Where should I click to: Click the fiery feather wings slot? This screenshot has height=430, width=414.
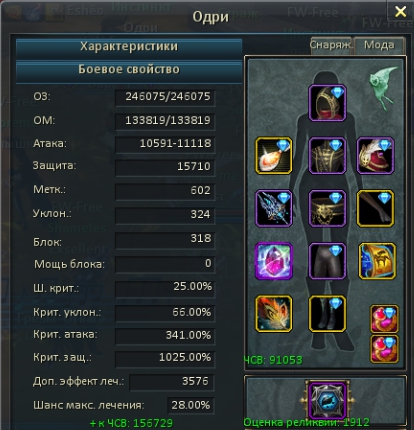pos(274,314)
